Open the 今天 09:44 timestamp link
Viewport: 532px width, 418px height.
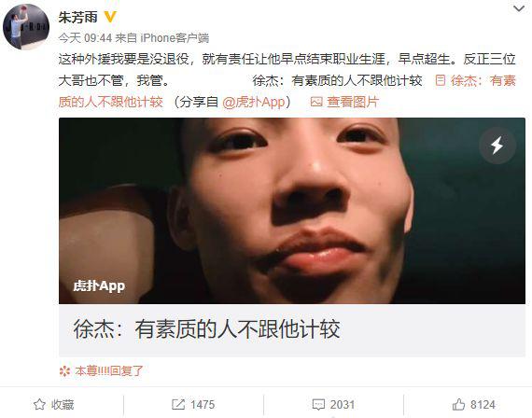pyautogui.click(x=85, y=38)
